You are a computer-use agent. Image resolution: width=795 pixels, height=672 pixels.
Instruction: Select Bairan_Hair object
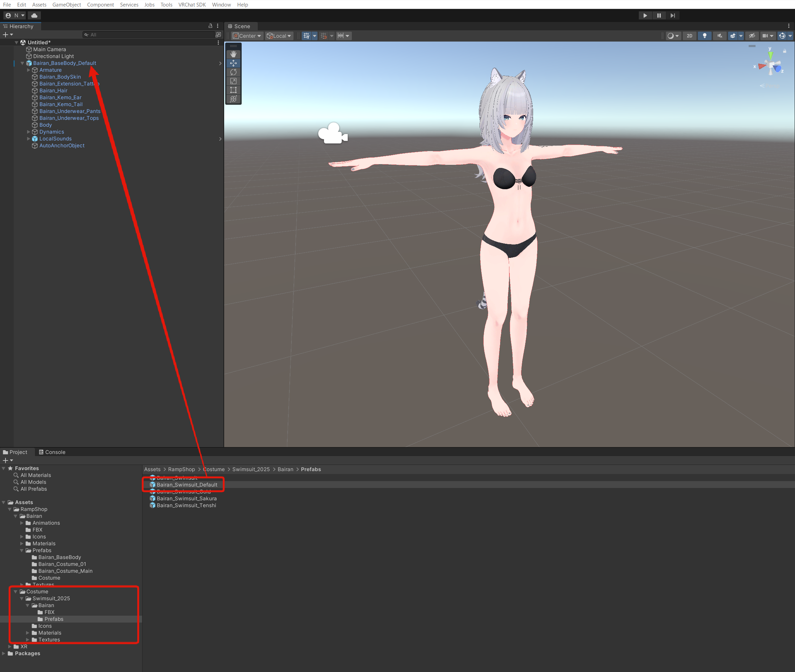click(x=53, y=91)
